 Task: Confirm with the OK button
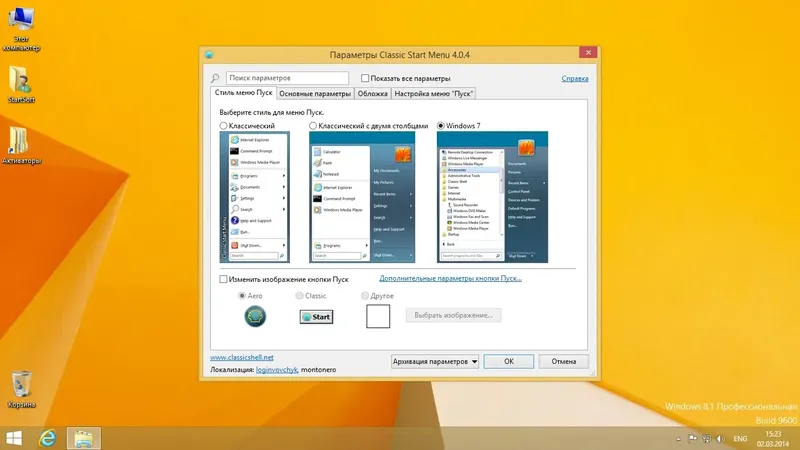(x=509, y=361)
